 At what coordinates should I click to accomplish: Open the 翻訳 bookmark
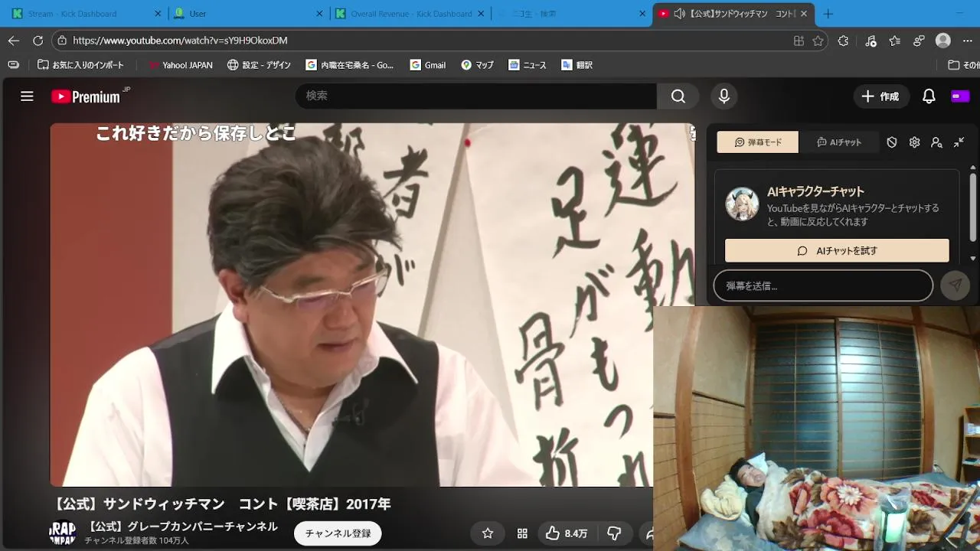577,65
